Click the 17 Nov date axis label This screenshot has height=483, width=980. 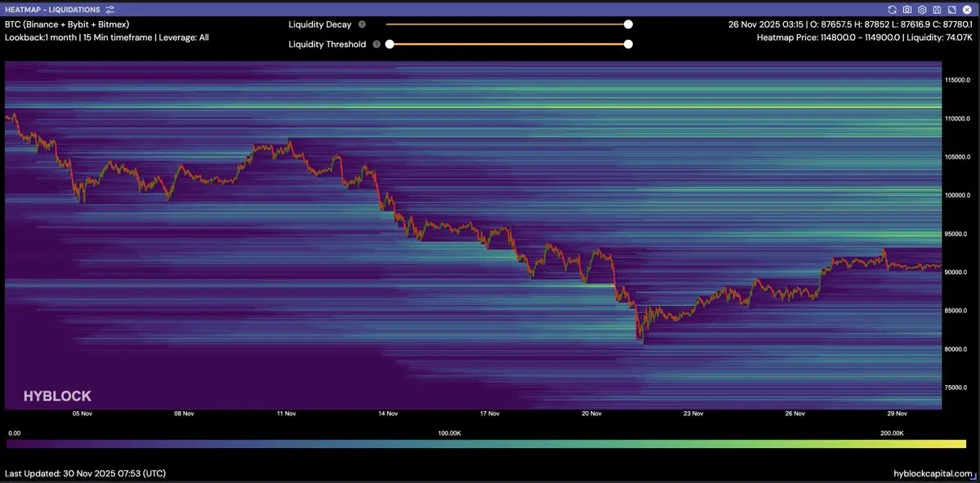489,414
